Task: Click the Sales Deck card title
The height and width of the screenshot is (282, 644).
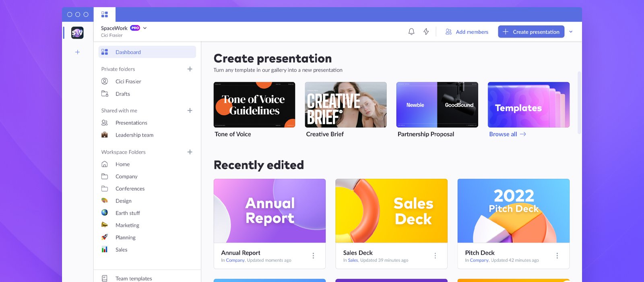Action: point(358,253)
